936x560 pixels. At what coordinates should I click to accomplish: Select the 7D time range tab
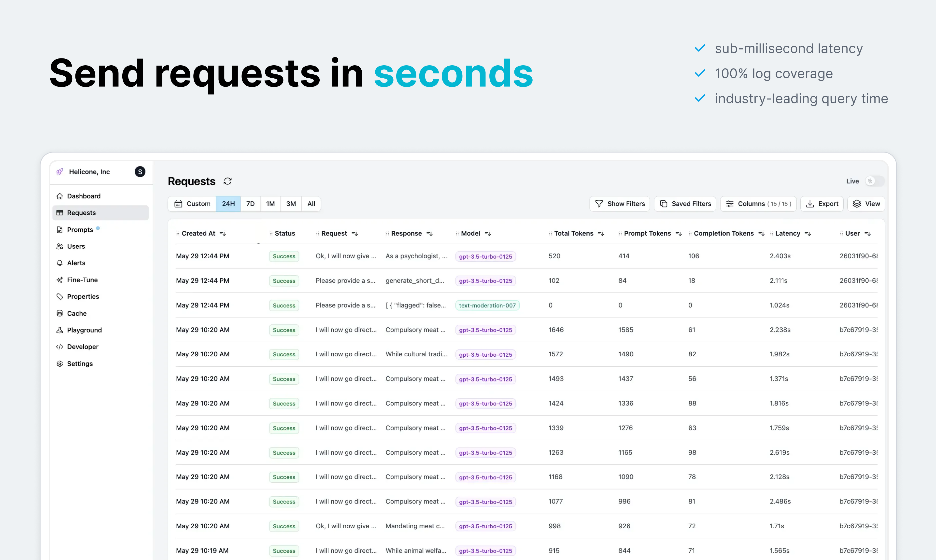(x=250, y=204)
